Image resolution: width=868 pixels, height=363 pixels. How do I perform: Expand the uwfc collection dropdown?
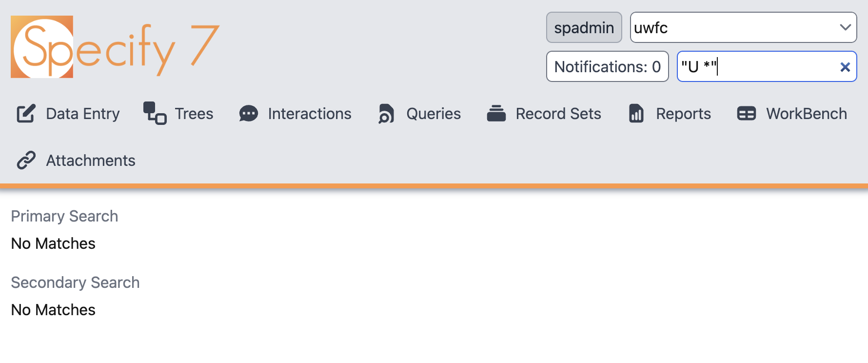click(x=846, y=27)
